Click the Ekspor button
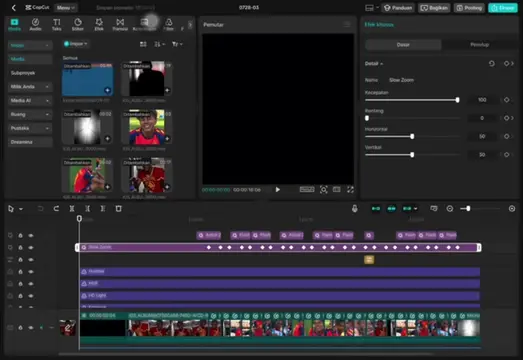 click(503, 8)
